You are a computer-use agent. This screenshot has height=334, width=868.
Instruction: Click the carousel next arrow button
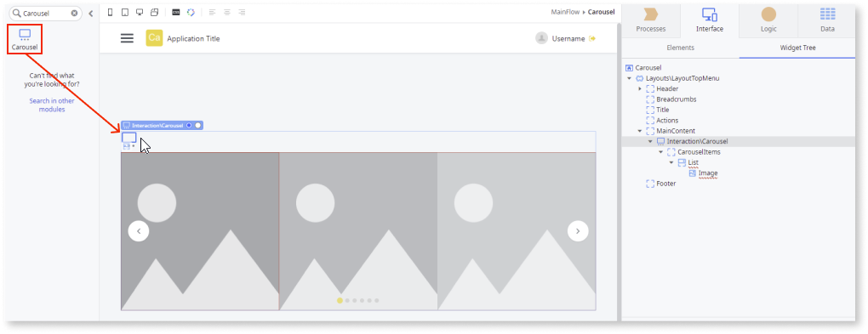click(x=578, y=231)
